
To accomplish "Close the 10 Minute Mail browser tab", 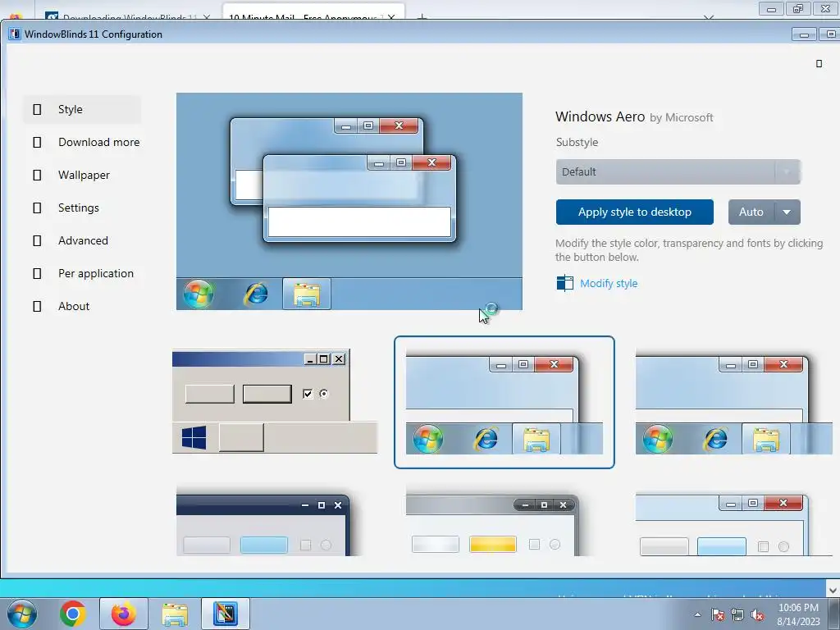I will click(391, 18).
